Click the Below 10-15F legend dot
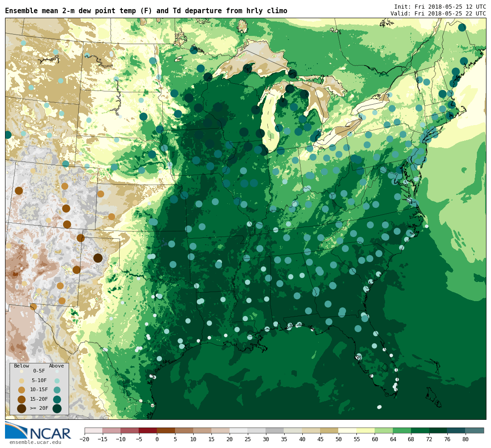 pos(21,390)
